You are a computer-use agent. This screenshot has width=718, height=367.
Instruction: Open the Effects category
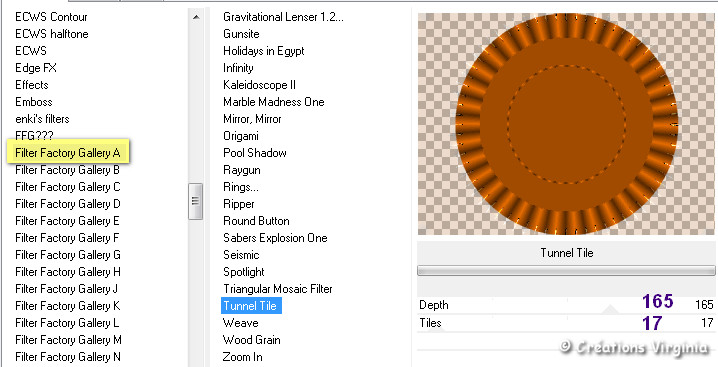click(32, 85)
